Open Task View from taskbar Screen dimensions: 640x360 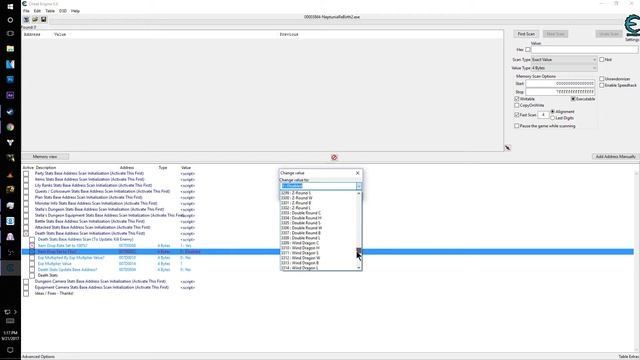10,33
